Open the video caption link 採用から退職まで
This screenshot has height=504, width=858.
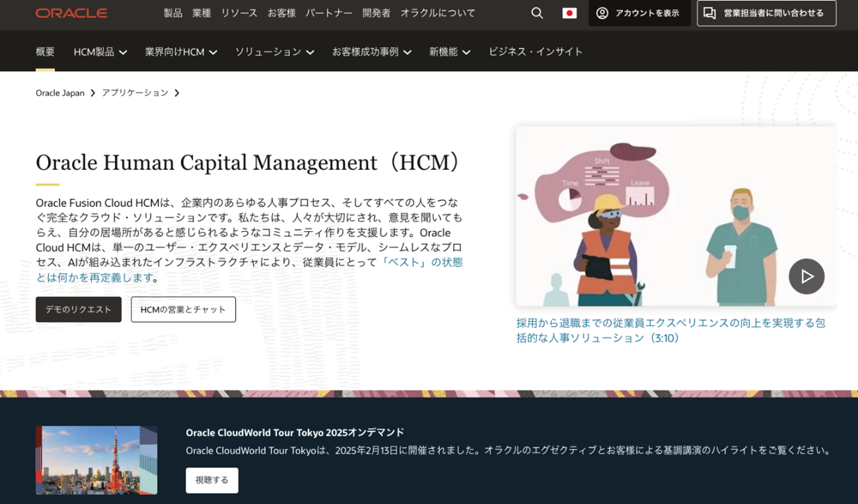tap(670, 330)
